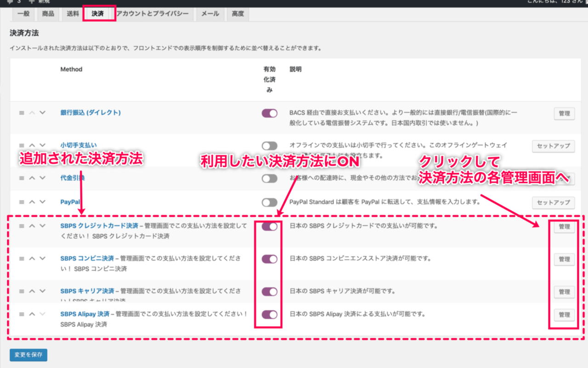
Task: Open 代金引換 method link
Action: coord(72,178)
